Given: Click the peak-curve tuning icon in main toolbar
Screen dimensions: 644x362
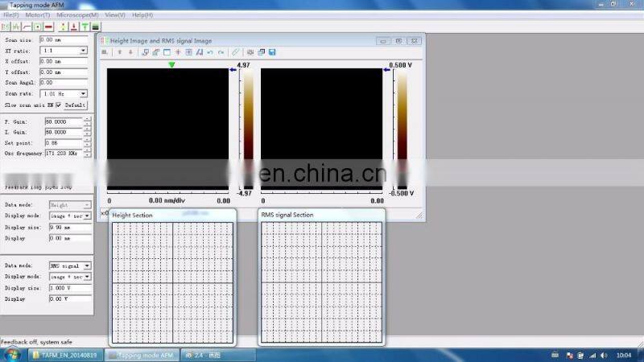Looking at the screenshot, I should pyautogui.click(x=16, y=27).
